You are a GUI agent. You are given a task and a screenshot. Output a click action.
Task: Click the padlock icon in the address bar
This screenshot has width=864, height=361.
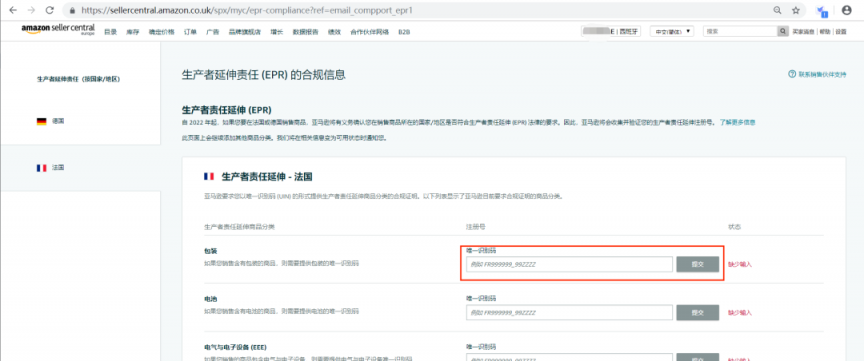coord(72,10)
